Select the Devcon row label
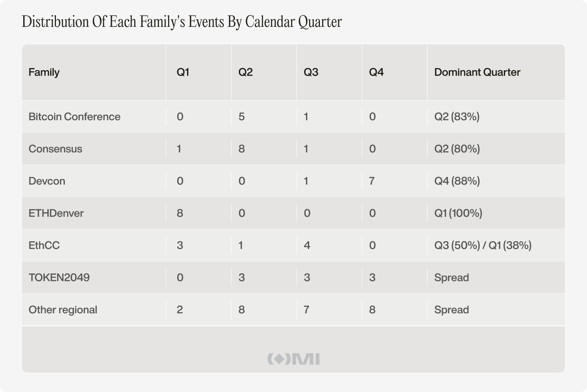The width and height of the screenshot is (587, 392). (x=47, y=181)
